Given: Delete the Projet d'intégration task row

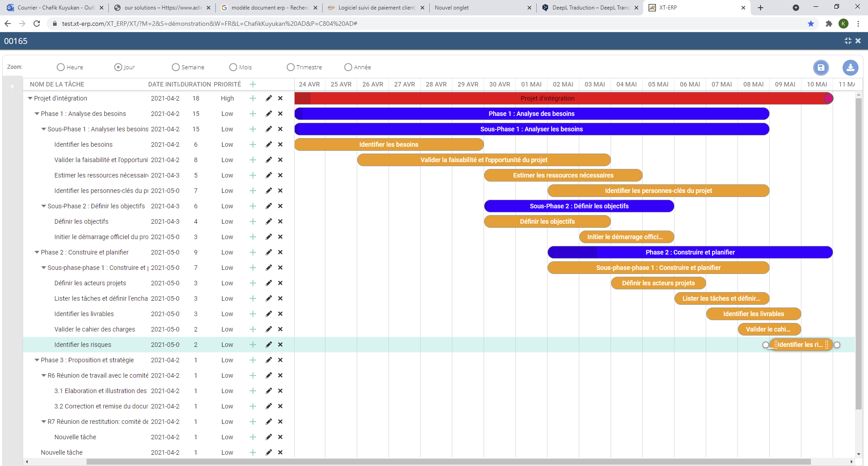Looking at the screenshot, I should [280, 98].
